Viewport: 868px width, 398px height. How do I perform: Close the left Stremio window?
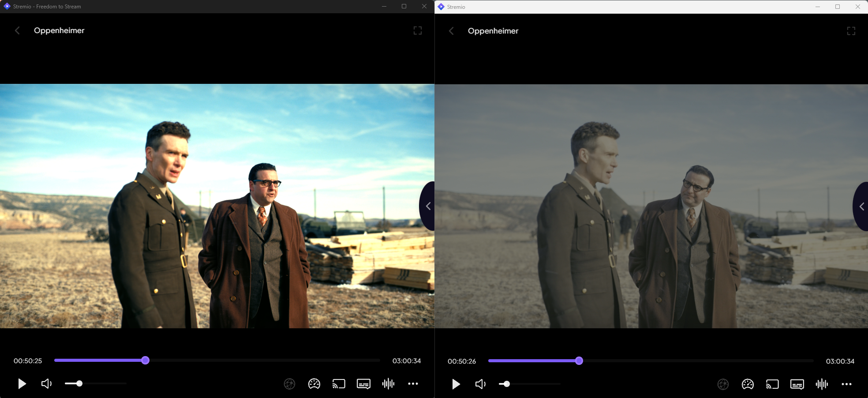point(424,6)
